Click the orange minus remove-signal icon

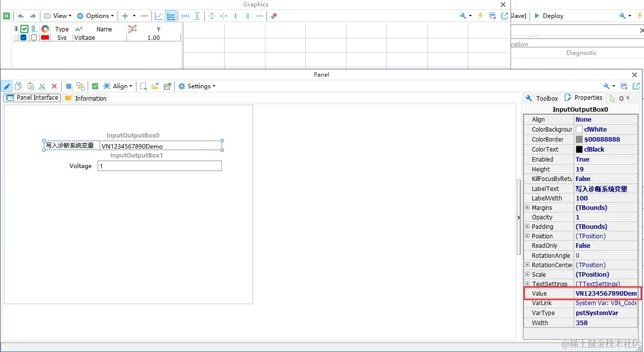[144, 16]
